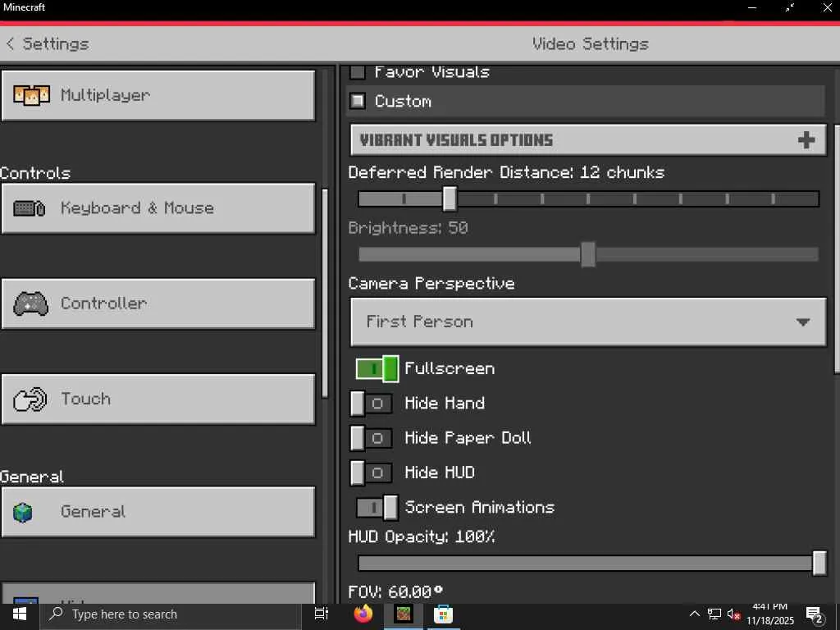Image resolution: width=840 pixels, height=630 pixels.
Task: Enable the Hide Hand toggle
Action: (x=371, y=404)
